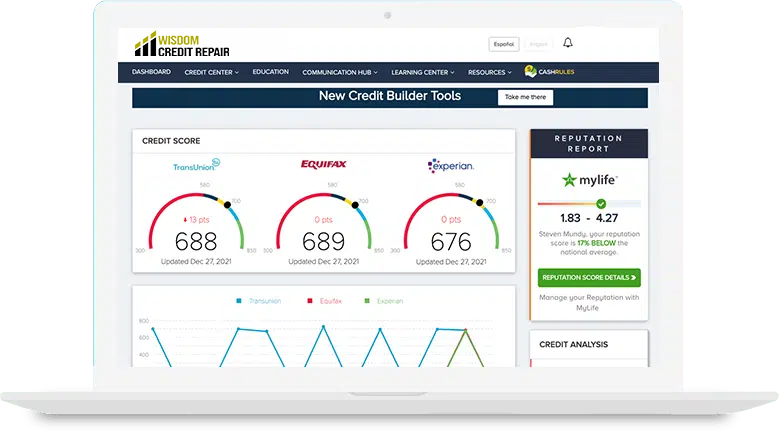Image resolution: width=779 pixels, height=433 pixels.
Task: Click the Credit Analysis heading
Action: (574, 344)
